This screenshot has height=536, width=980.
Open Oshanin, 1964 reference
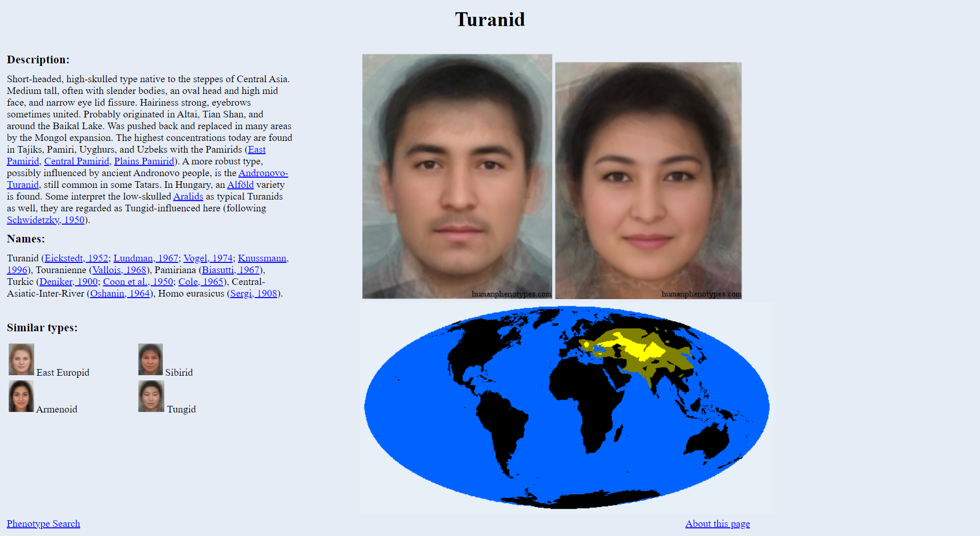[120, 294]
